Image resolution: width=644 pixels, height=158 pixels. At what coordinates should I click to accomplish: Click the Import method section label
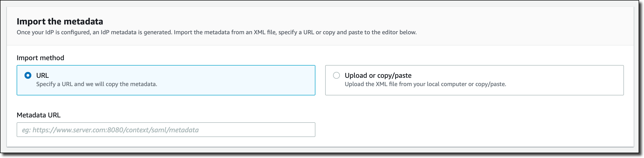click(40, 58)
